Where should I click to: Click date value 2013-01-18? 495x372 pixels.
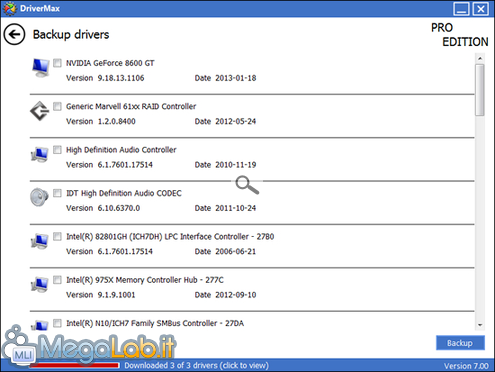[x=236, y=78]
